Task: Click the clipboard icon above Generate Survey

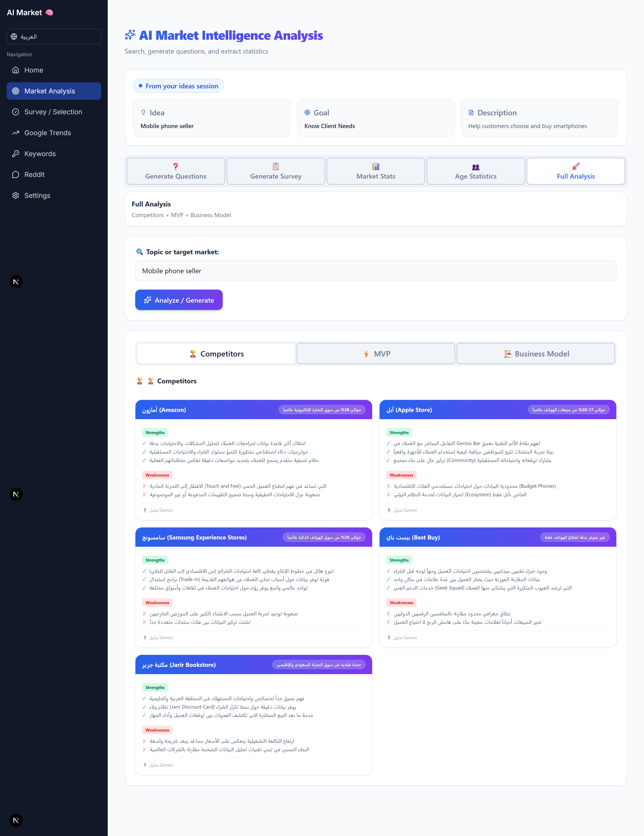Action: (x=276, y=167)
